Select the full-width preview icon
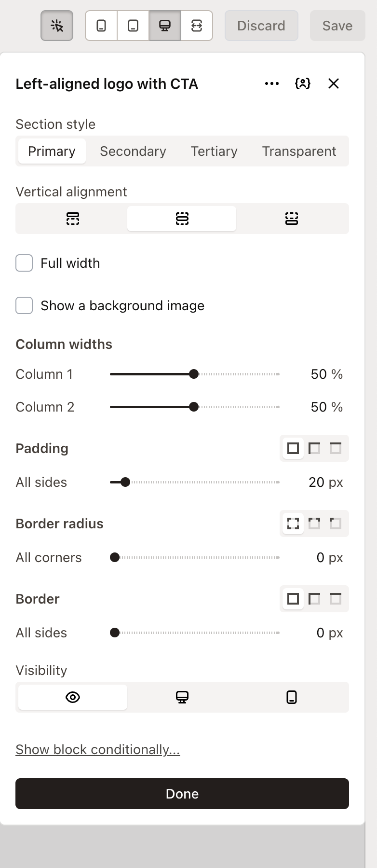377x868 pixels. [197, 26]
